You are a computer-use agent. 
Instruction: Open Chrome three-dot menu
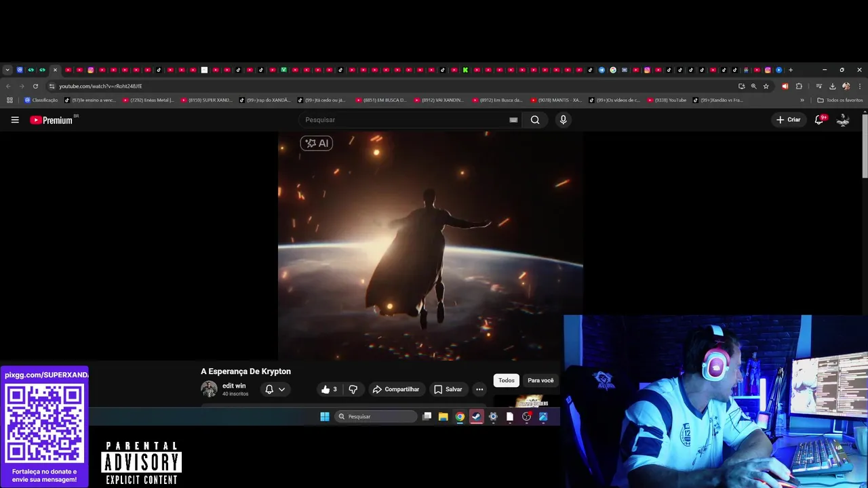click(x=860, y=86)
